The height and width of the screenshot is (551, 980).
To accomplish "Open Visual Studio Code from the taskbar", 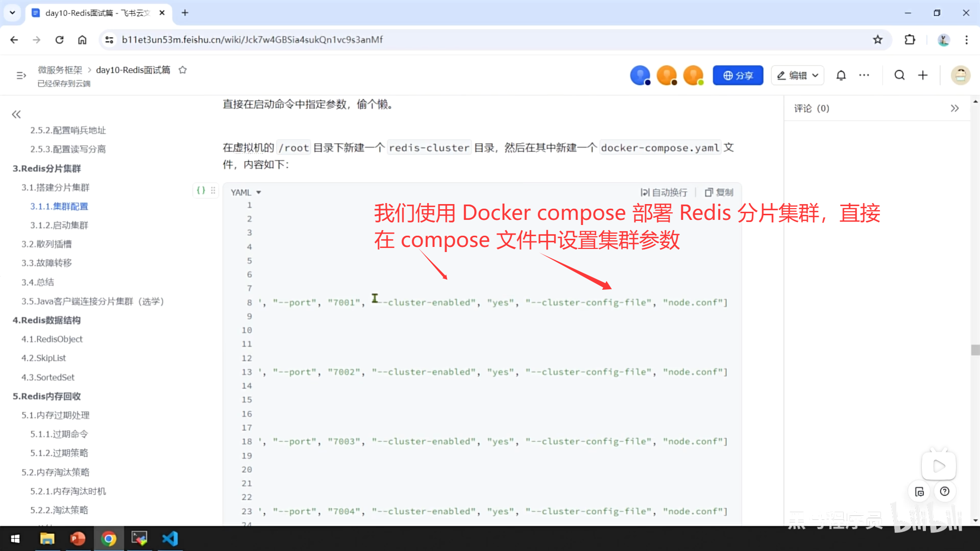I will pos(170,539).
